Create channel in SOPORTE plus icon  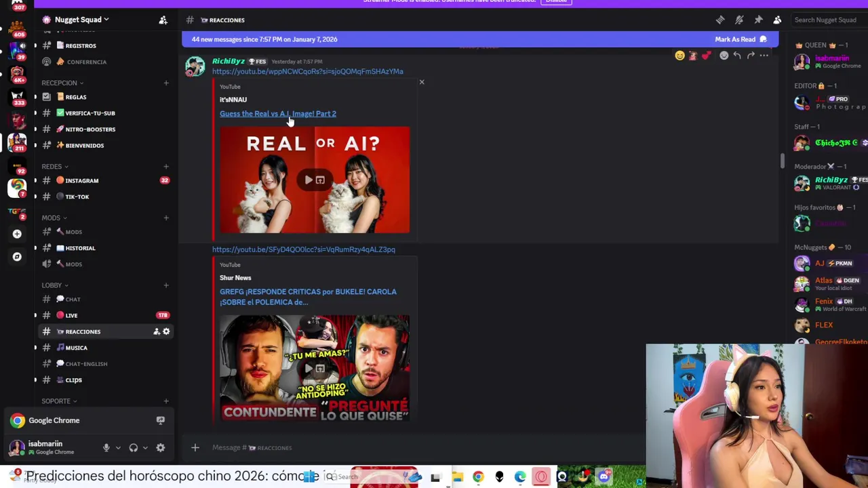[x=166, y=401]
